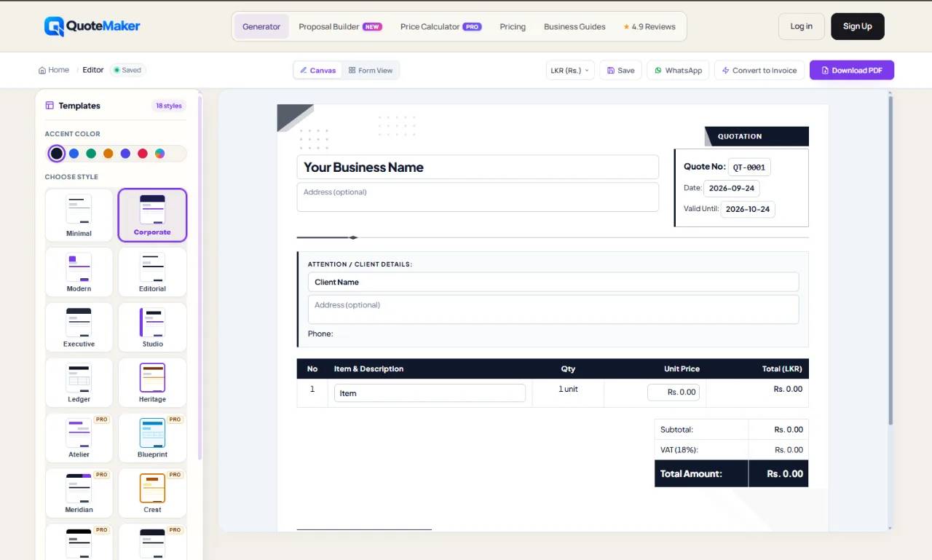Viewport: 932px width, 560px height.
Task: Click the templates panel scrollbar
Action: pyautogui.click(x=200, y=277)
